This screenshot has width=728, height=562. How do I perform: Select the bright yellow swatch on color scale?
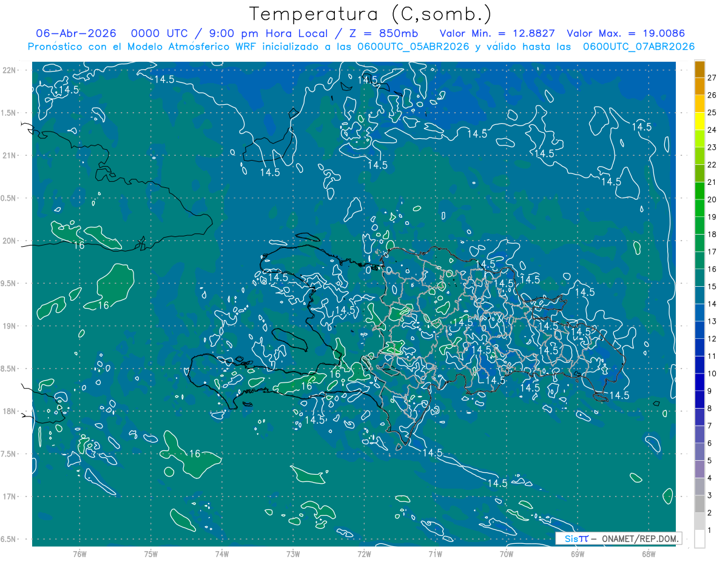pyautogui.click(x=699, y=121)
